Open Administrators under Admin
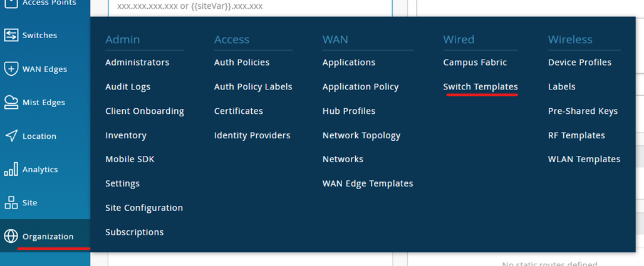 (x=137, y=63)
